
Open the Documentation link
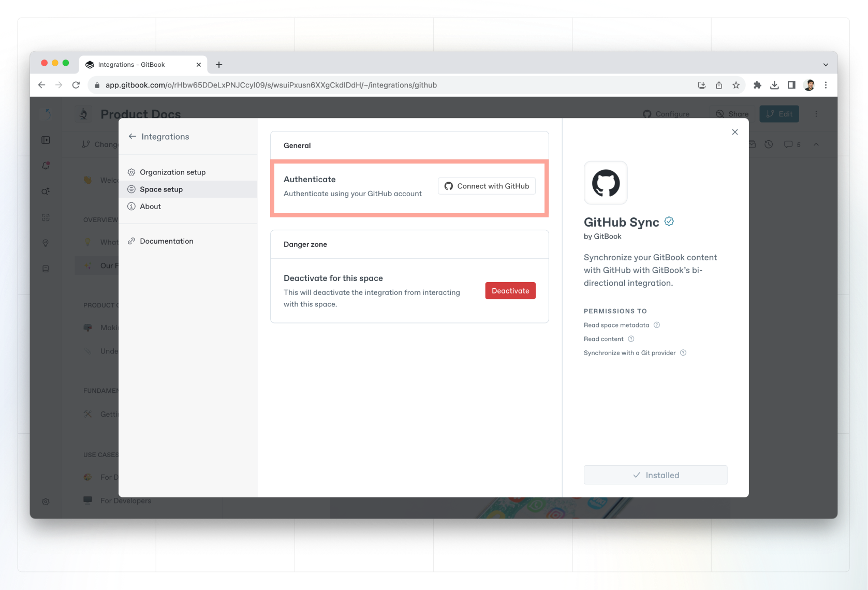[166, 241]
